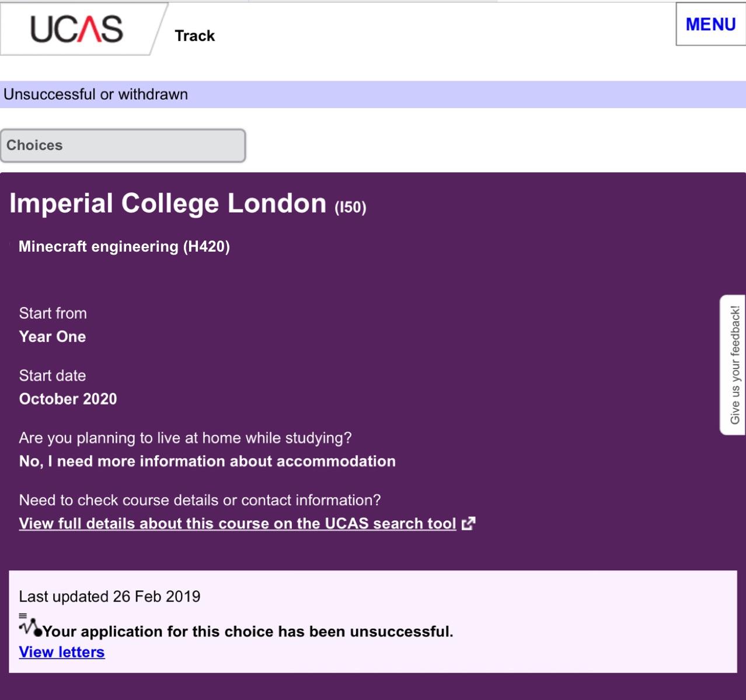Image resolution: width=746 pixels, height=700 pixels.
Task: Open the Choices dropdown
Action: pos(123,145)
